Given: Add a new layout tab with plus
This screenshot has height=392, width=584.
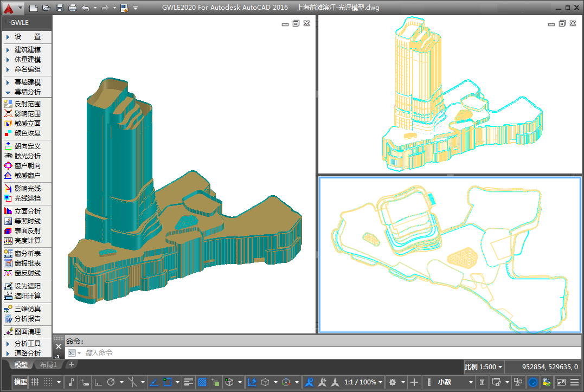Looking at the screenshot, I should pos(72,364).
